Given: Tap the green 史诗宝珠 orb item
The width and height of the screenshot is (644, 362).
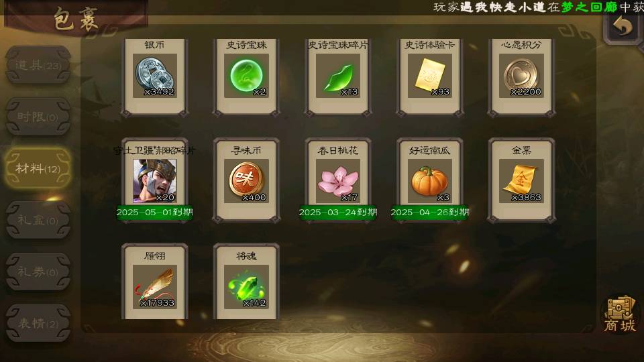Looking at the screenshot, I should coord(246,76).
